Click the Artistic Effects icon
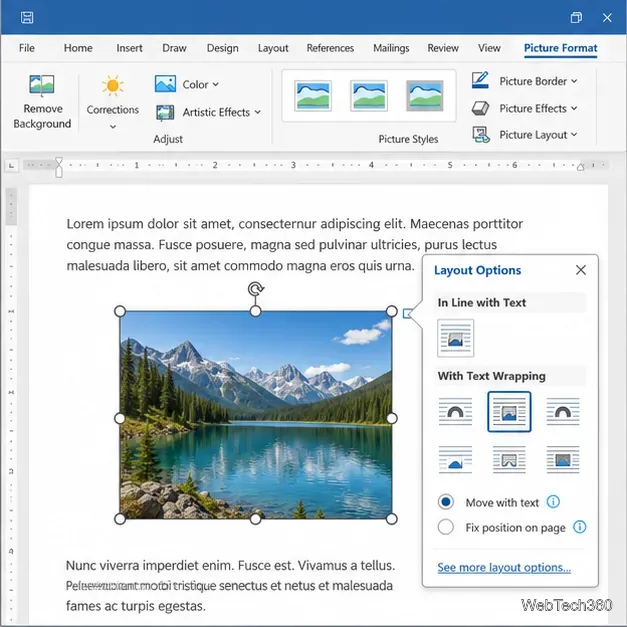This screenshot has width=627, height=627. [x=165, y=113]
